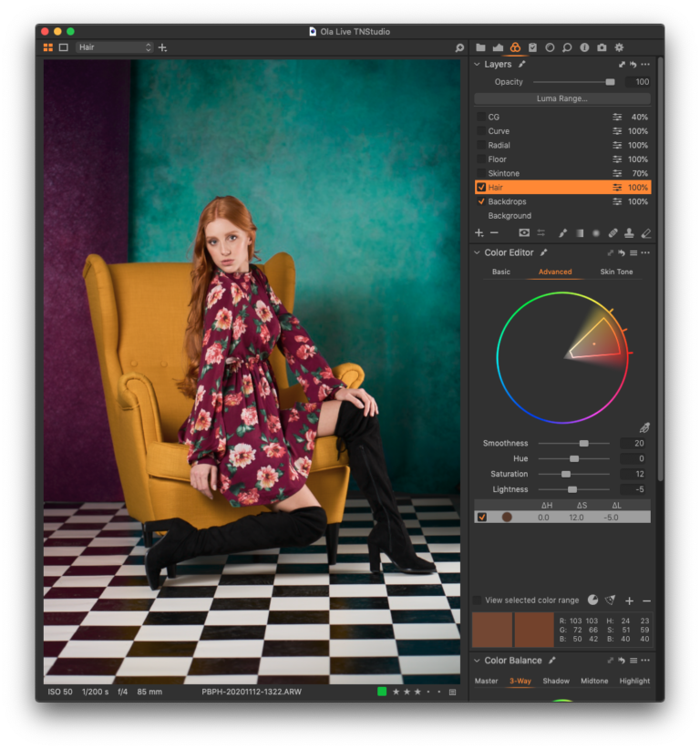The height and width of the screenshot is (749, 700).
Task: Click the span full saturation range icon
Action: click(x=610, y=600)
